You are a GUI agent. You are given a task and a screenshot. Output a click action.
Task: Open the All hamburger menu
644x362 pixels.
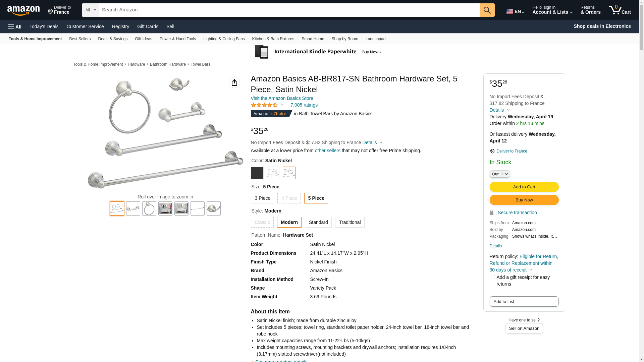[15, 26]
